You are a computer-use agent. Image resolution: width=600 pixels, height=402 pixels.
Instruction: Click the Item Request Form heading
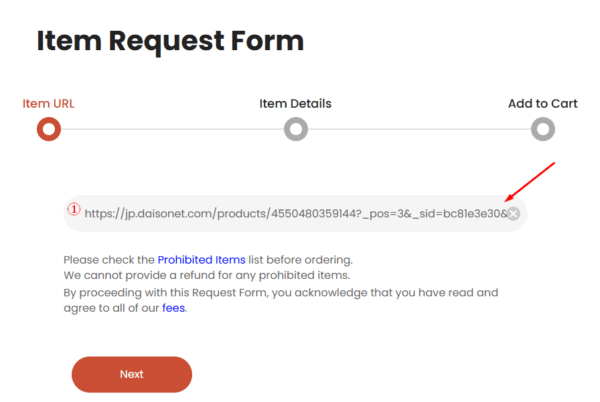click(x=170, y=41)
